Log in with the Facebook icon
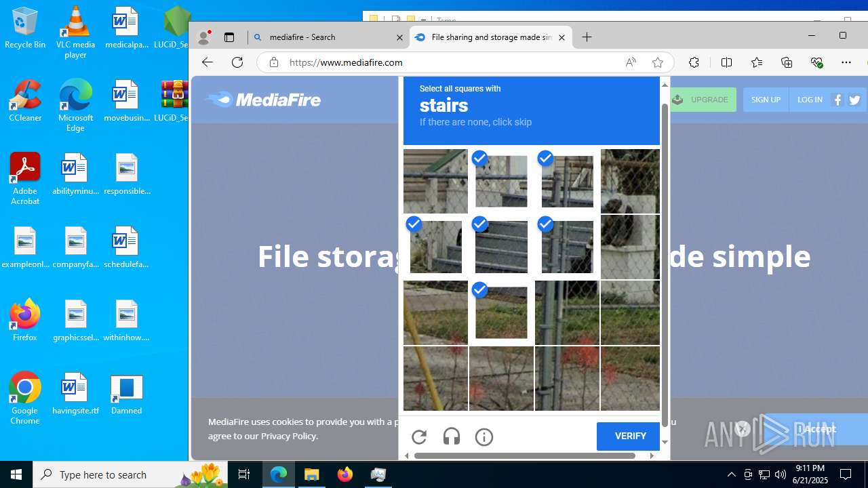Image resolution: width=868 pixels, height=488 pixels. [837, 100]
